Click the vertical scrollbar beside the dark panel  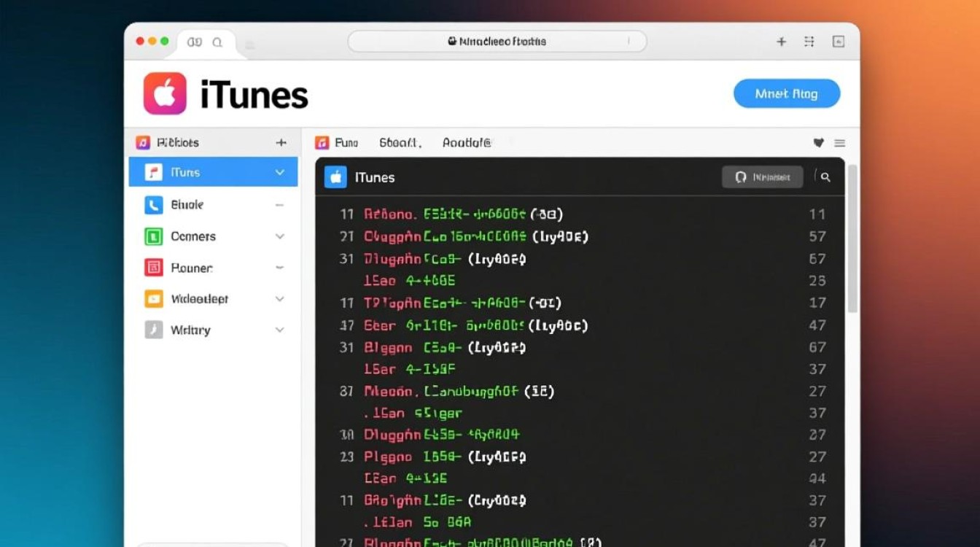852,239
